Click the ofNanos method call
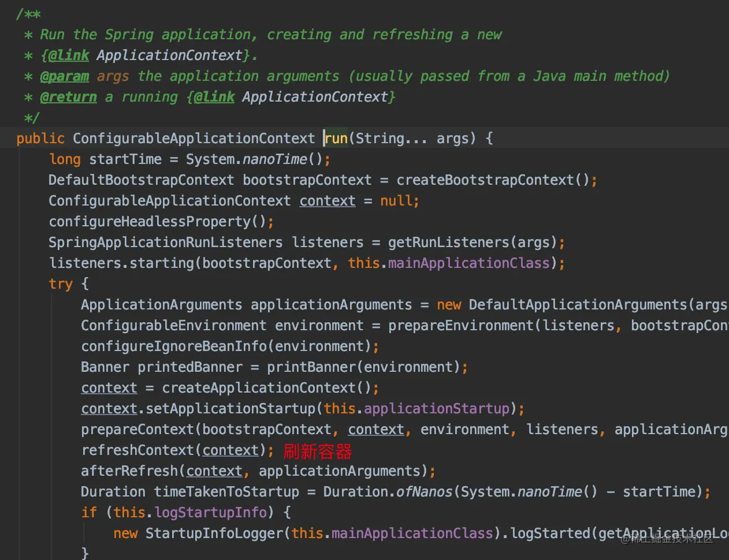729x560 pixels. 425,492
